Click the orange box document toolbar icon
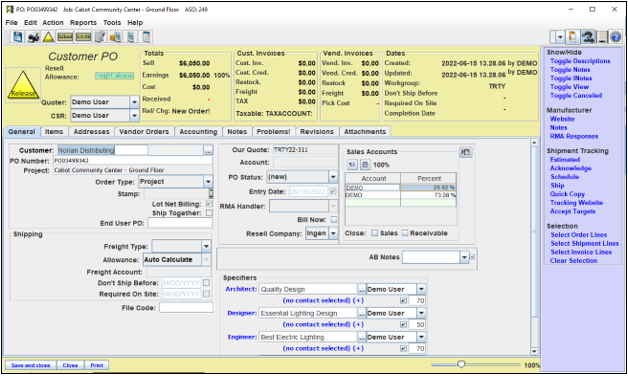This screenshot has width=628, height=376. pos(115,37)
